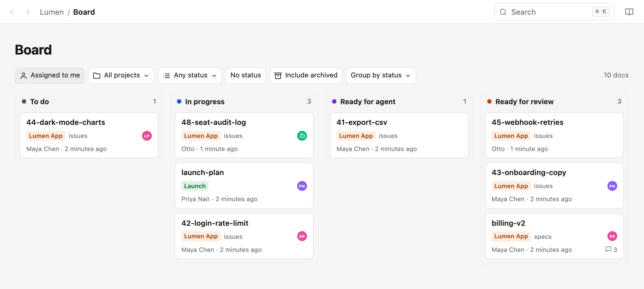Focus the Search field
Viewport: 644px width, 289px height.
pos(554,12)
